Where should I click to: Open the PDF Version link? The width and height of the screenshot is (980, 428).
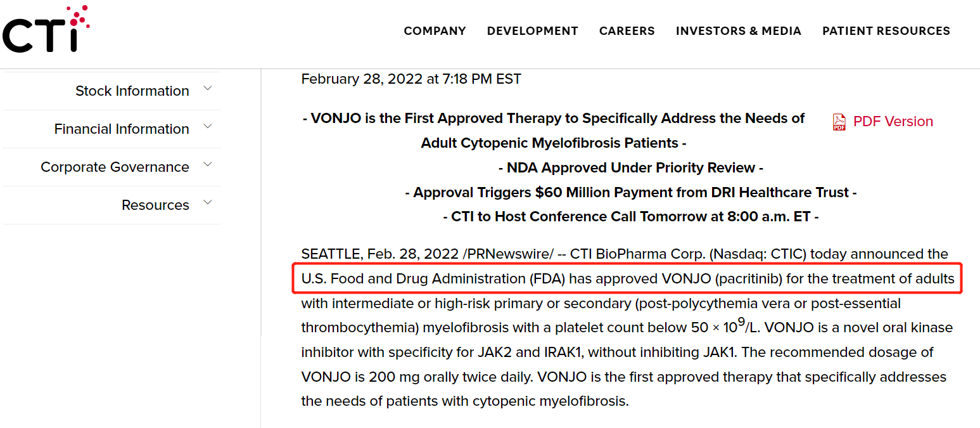coord(893,122)
